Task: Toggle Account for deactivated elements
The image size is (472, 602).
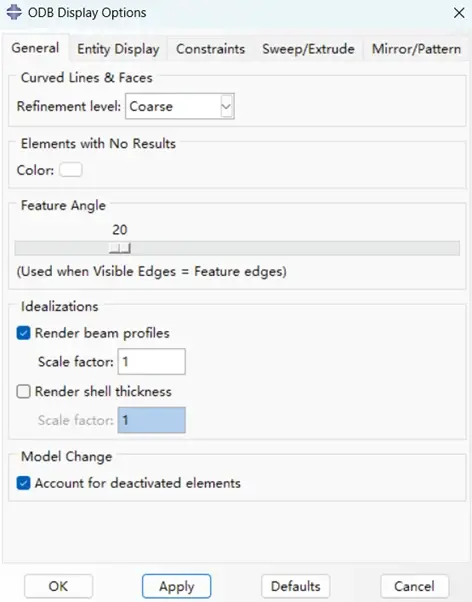Action: 23,483
